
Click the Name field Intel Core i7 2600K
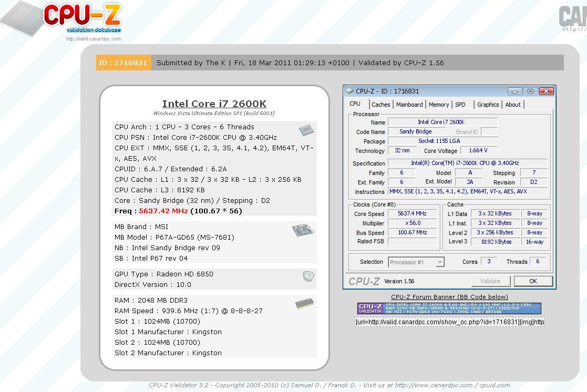(x=442, y=122)
